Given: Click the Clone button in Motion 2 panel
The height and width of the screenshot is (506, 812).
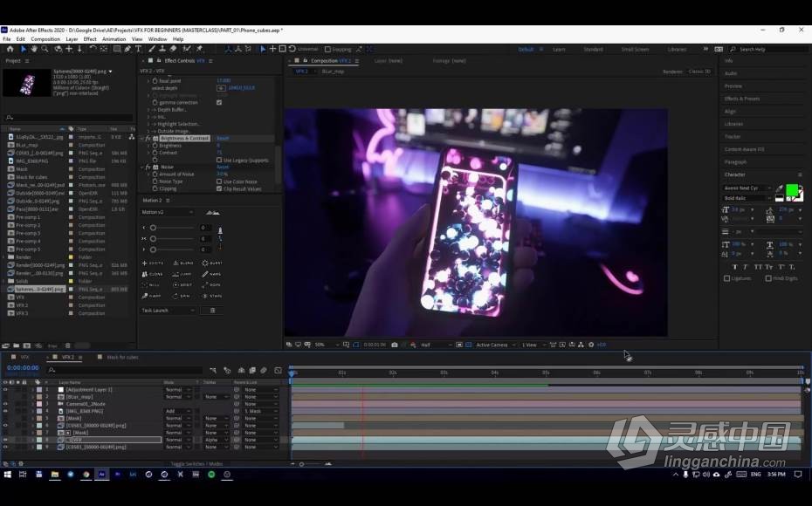Looking at the screenshot, I should pyautogui.click(x=153, y=274).
